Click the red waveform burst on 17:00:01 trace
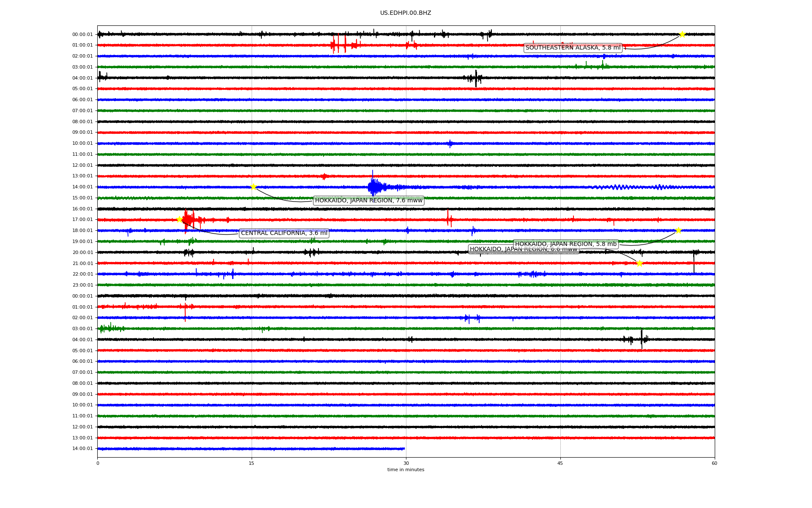 (189, 220)
